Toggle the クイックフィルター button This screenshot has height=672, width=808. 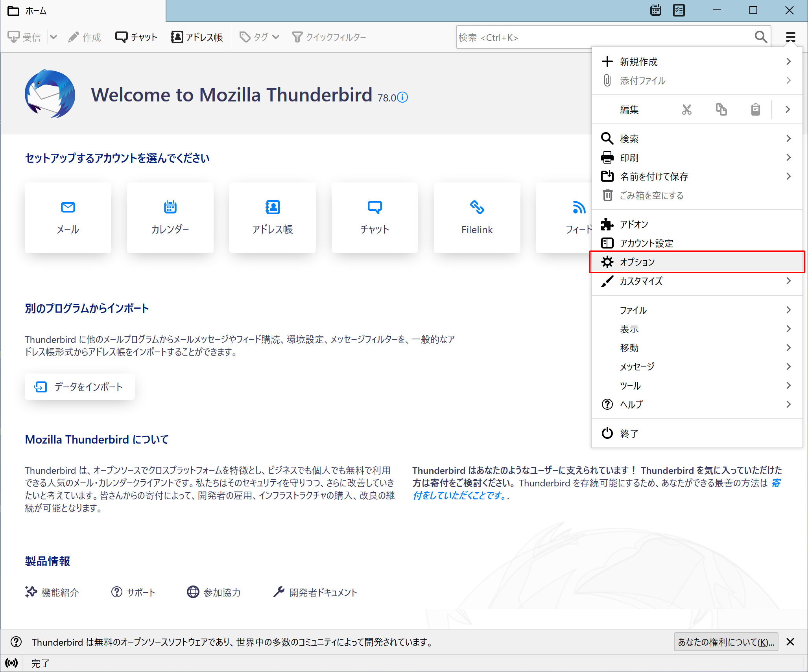click(329, 37)
